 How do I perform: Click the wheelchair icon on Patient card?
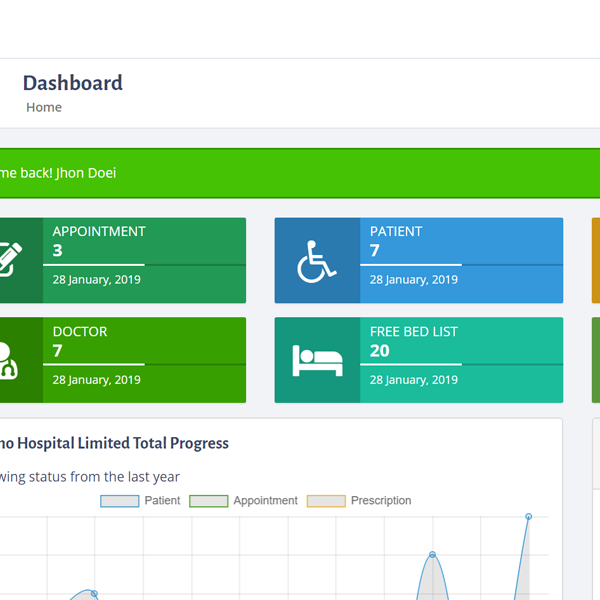[317, 261]
